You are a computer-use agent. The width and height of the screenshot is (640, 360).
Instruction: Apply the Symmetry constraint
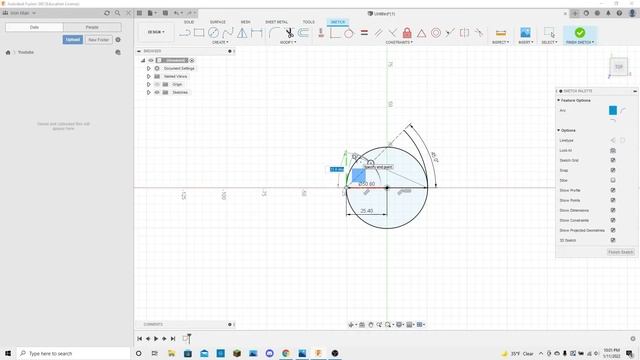click(x=464, y=33)
